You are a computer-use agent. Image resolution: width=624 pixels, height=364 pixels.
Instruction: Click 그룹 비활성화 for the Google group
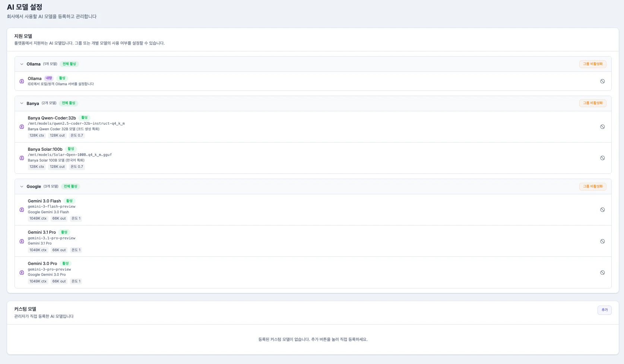593,186
